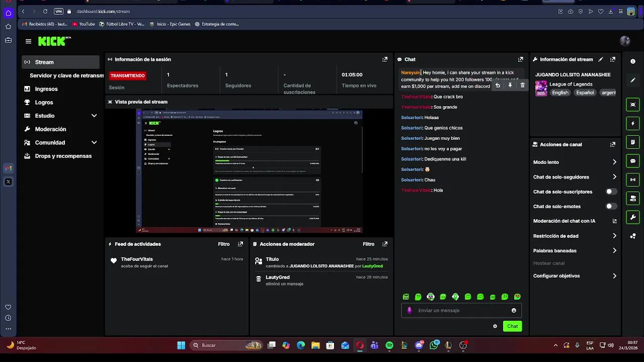Expand the Estudio sidebar section
Image resolution: width=644 pixels, height=362 pixels.
click(94, 116)
